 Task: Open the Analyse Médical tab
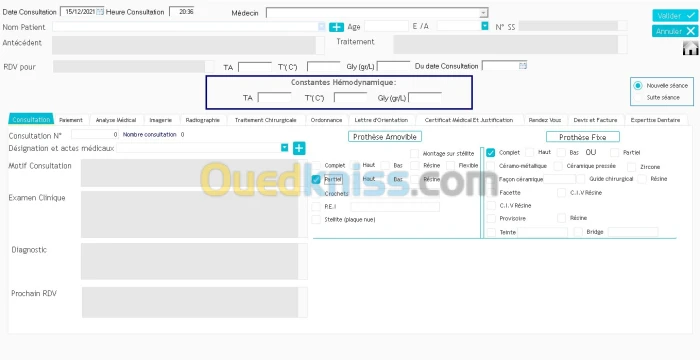116,120
